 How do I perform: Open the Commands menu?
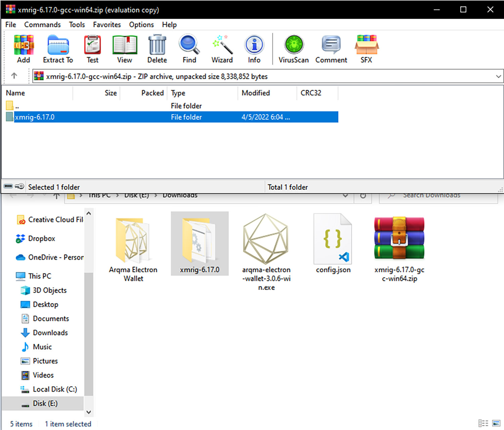coord(42,25)
